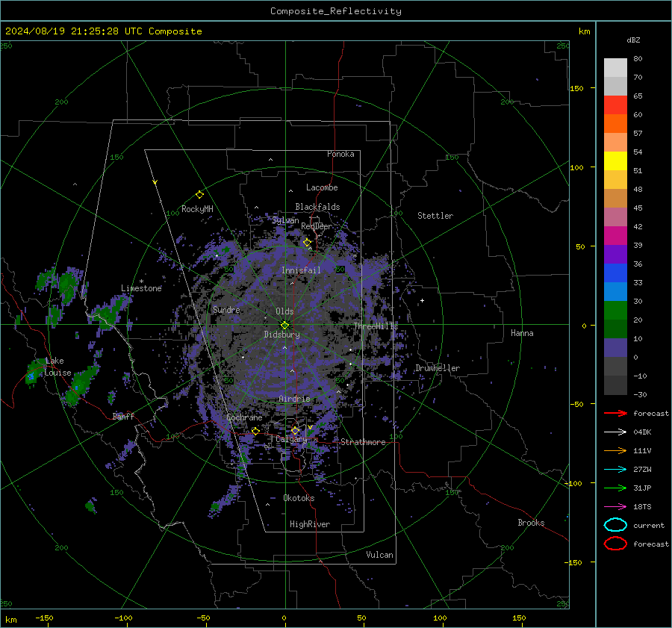This screenshot has width=672, height=628.
Task: Click the -150 tick on bottom axis
Action: [x=44, y=618]
